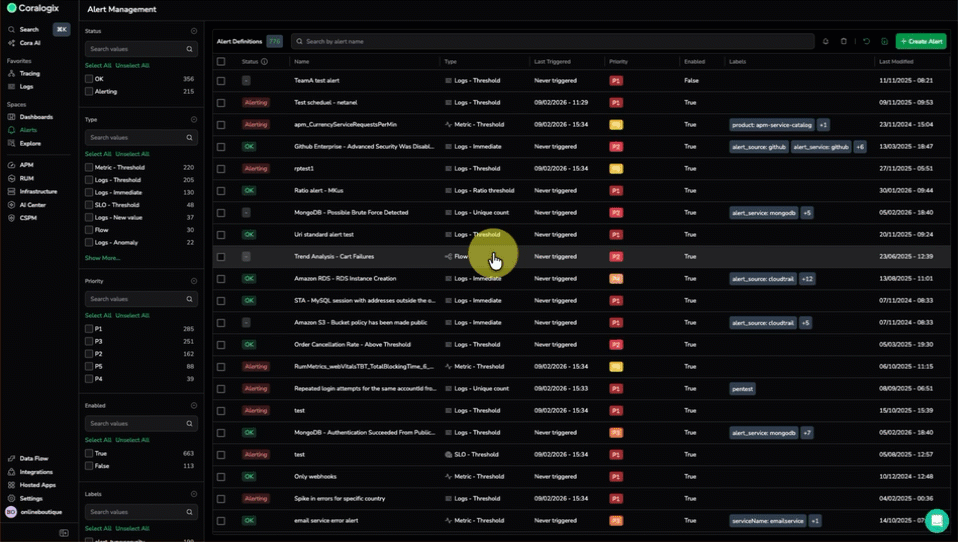
Task: Click the Search by alert name field
Action: [555, 42]
